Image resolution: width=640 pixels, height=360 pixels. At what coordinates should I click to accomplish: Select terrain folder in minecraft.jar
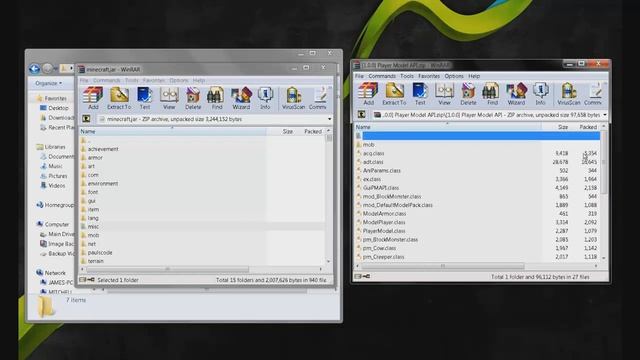tap(96, 261)
